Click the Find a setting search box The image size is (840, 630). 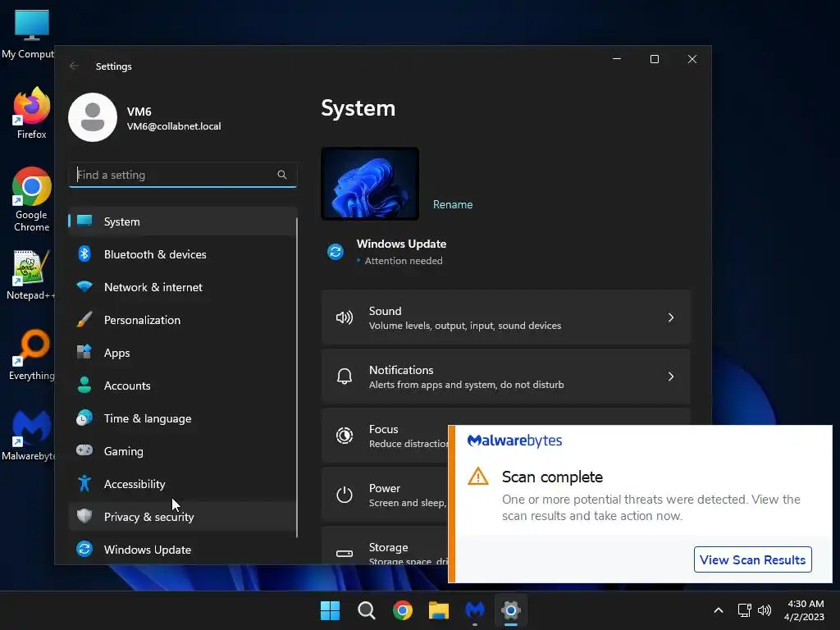click(183, 175)
